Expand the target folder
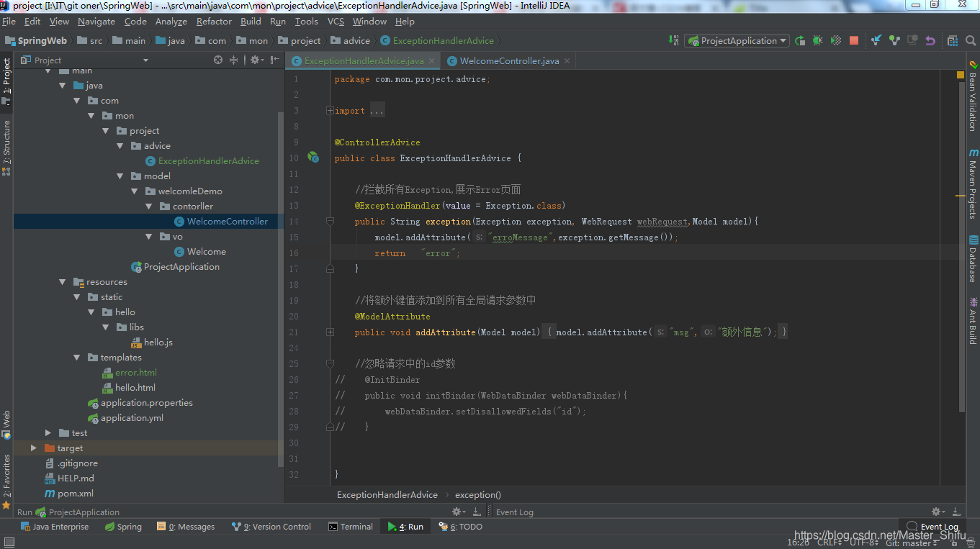The width and height of the screenshot is (980, 549). pos(34,448)
